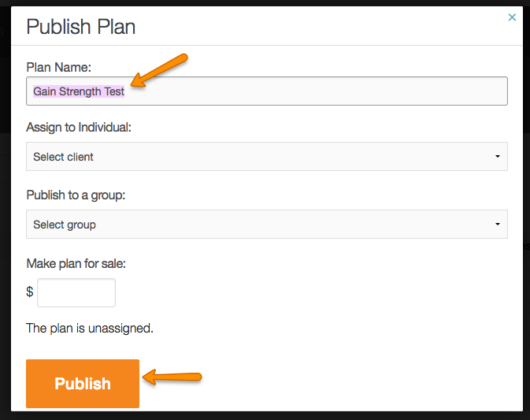Screen dimensions: 530x420
Task: Open the "Select group" dropdown
Action: click(266, 224)
